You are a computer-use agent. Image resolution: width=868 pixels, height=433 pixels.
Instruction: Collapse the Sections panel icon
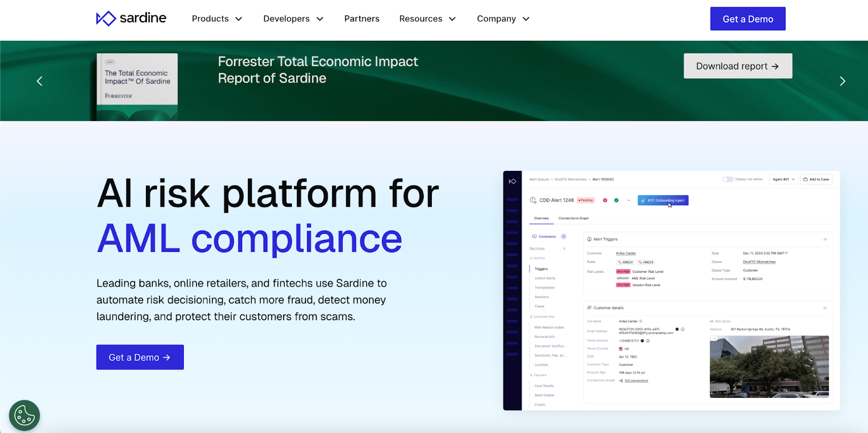click(564, 249)
